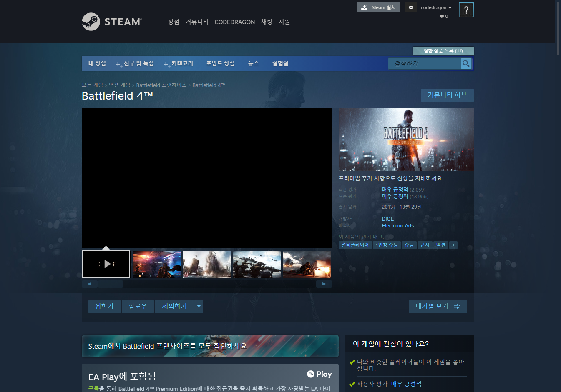
Task: Click the DICE developer link
Action: coord(387,219)
